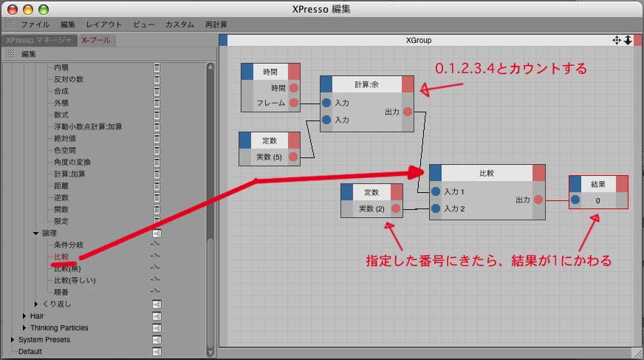Click the scrollbar down arrow in X-Pool

point(210,353)
